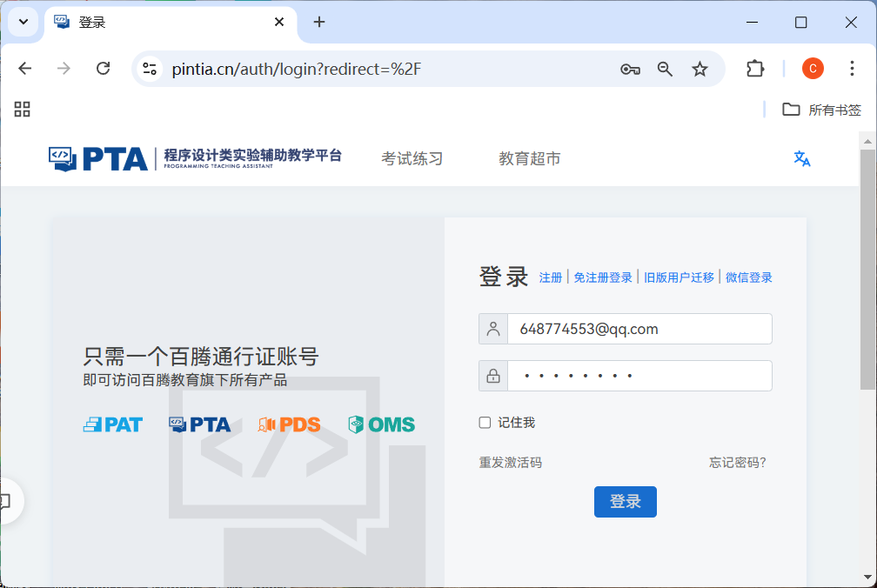The width and height of the screenshot is (877, 588).
Task: Reload the page with the refresh icon
Action: click(103, 69)
